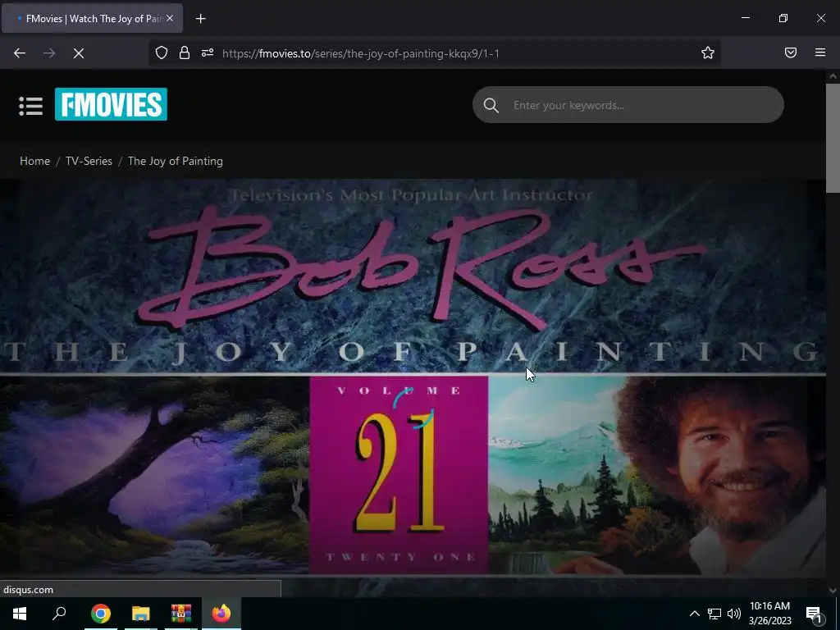Click the forward navigation arrow

pyautogui.click(x=49, y=53)
